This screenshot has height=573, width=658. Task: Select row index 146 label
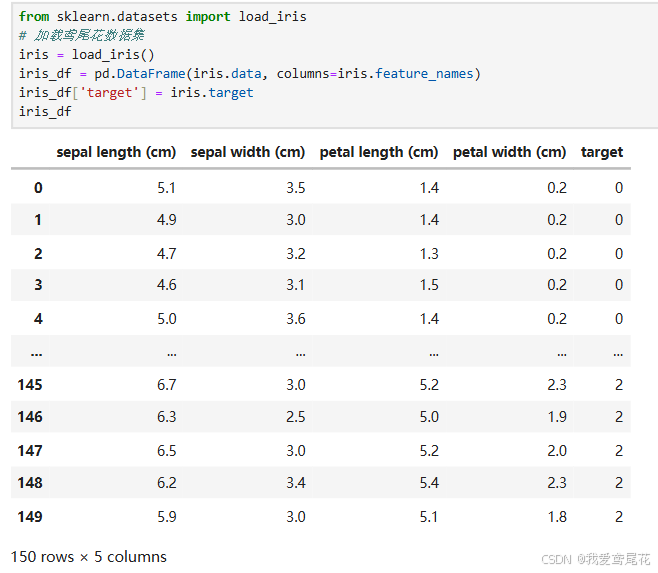(30, 417)
